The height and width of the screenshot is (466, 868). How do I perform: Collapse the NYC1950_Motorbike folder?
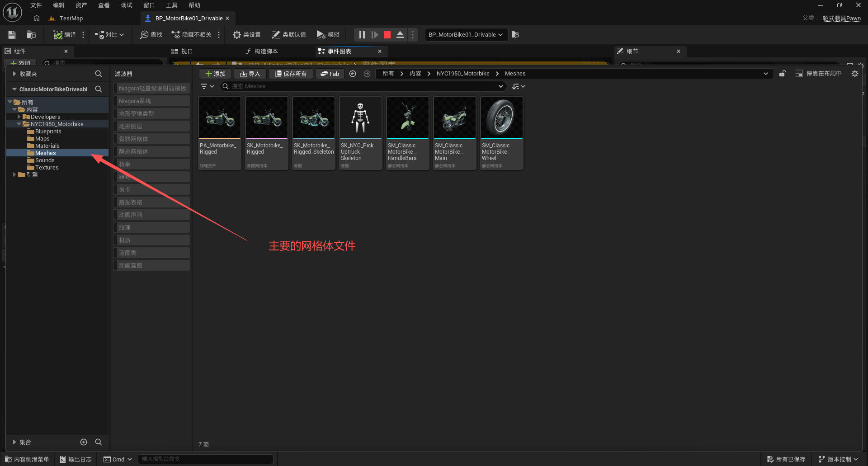[x=19, y=124]
